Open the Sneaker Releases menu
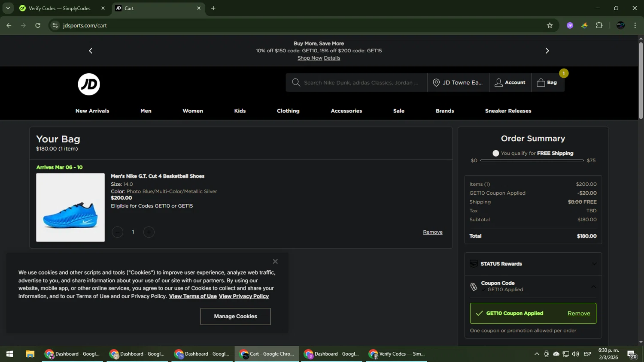This screenshot has height=362, width=644. pyautogui.click(x=508, y=111)
